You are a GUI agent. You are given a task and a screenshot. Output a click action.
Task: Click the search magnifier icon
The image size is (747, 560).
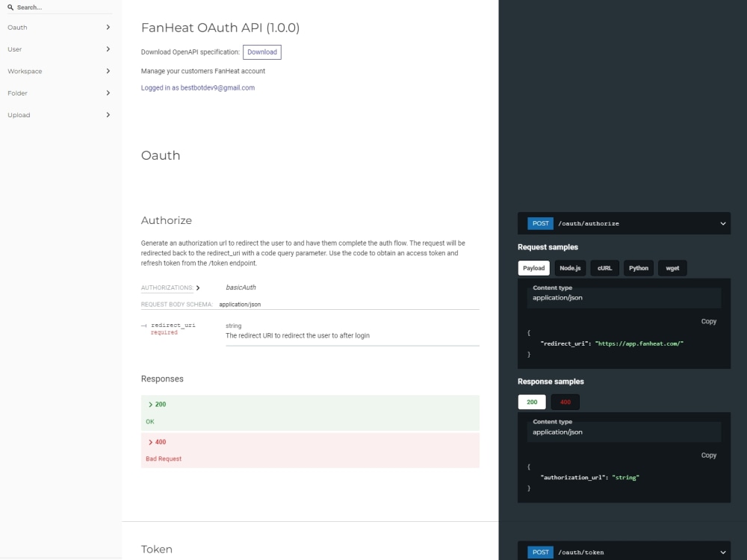click(10, 7)
